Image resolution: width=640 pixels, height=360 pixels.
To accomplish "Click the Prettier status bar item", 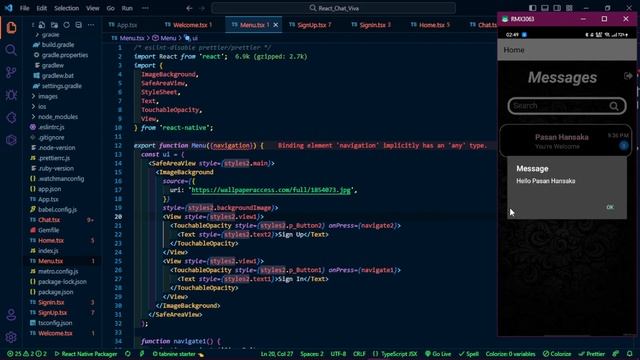I will coord(591,354).
